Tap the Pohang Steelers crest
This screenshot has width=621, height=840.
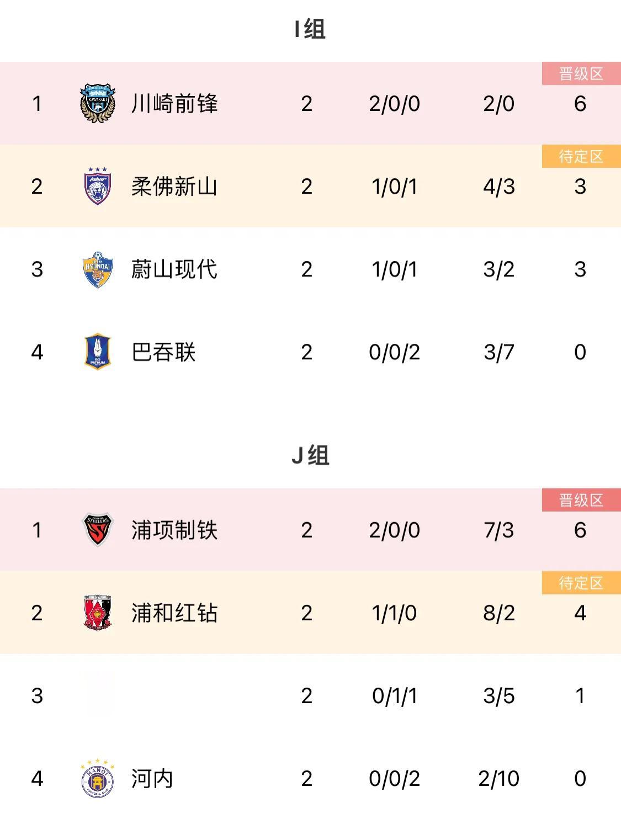pos(98,530)
